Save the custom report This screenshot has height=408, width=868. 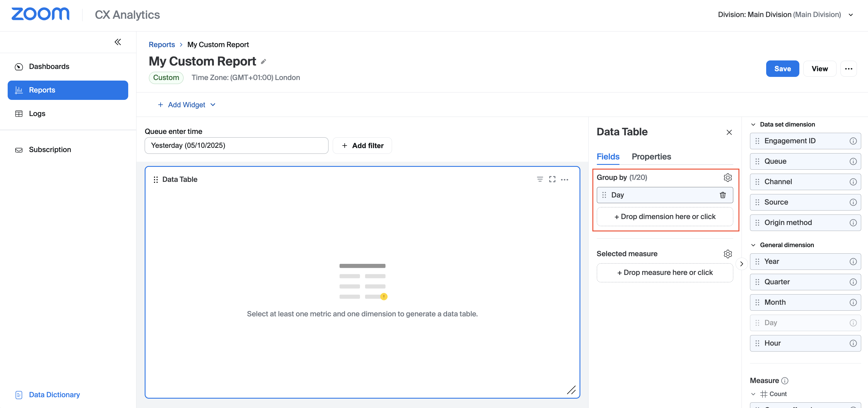[x=782, y=69]
